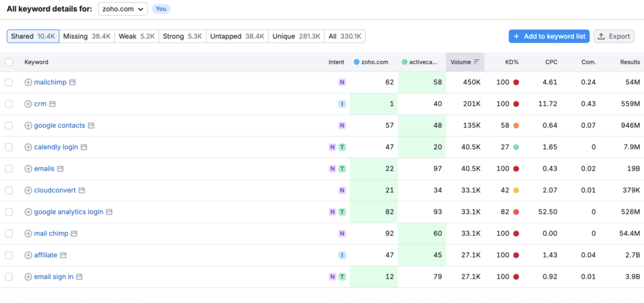Click plus icon next to crm
Screen dimensions: 644x303
coord(28,104)
